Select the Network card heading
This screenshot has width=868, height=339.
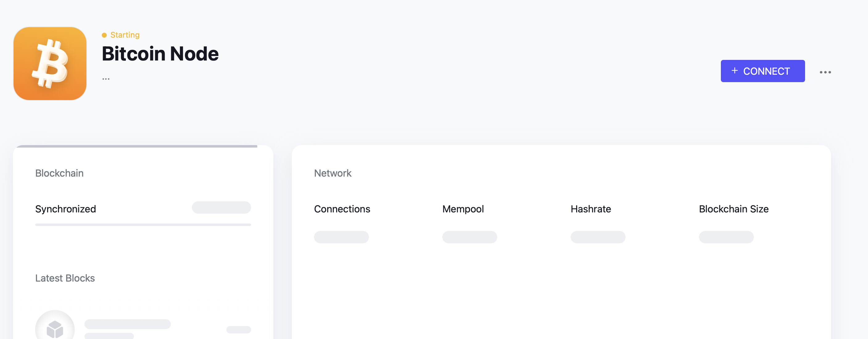coord(333,173)
